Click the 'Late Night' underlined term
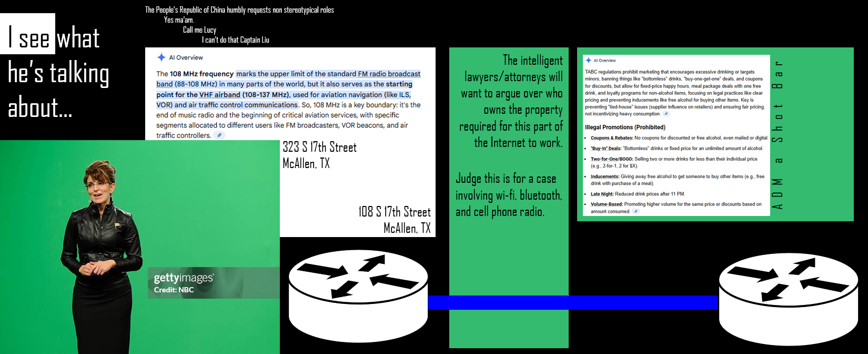 click(x=602, y=194)
